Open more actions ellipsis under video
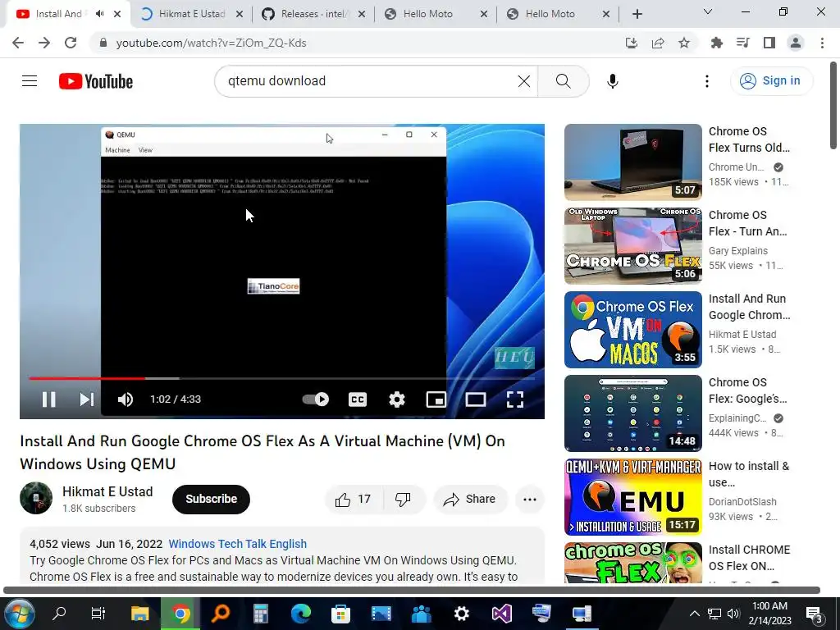The width and height of the screenshot is (840, 630). [530, 500]
